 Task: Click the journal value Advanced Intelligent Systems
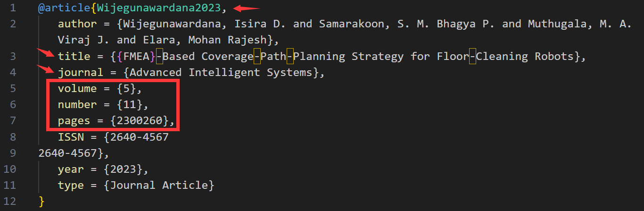(220, 73)
